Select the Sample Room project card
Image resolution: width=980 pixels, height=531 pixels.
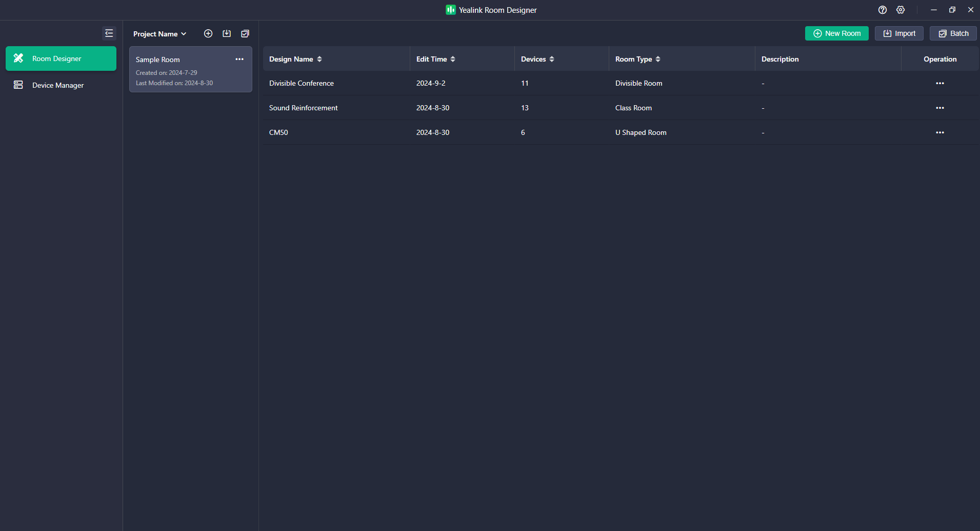point(191,69)
